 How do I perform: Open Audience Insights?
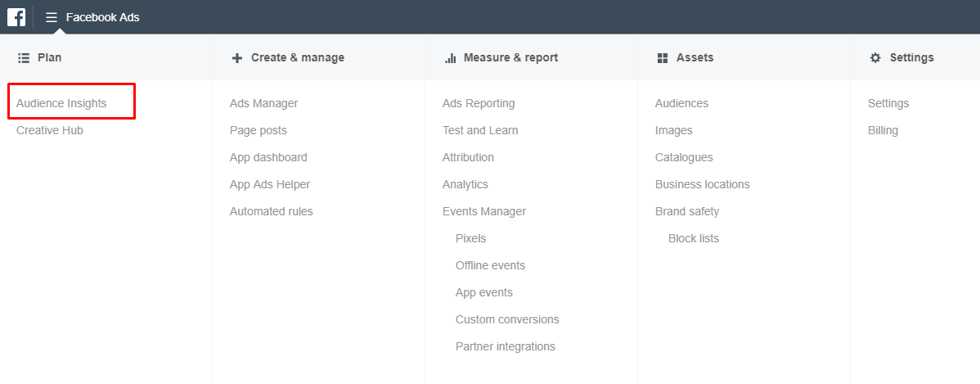tap(61, 104)
